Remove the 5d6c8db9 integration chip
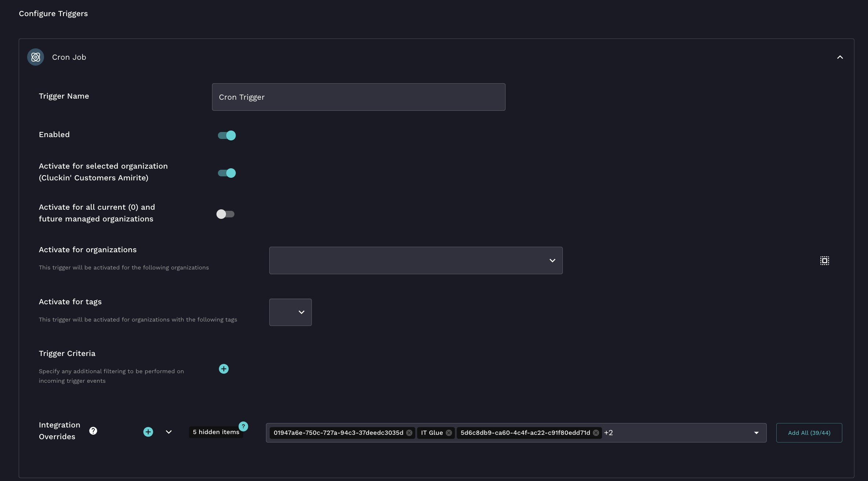Image resolution: width=868 pixels, height=481 pixels. pyautogui.click(x=596, y=433)
